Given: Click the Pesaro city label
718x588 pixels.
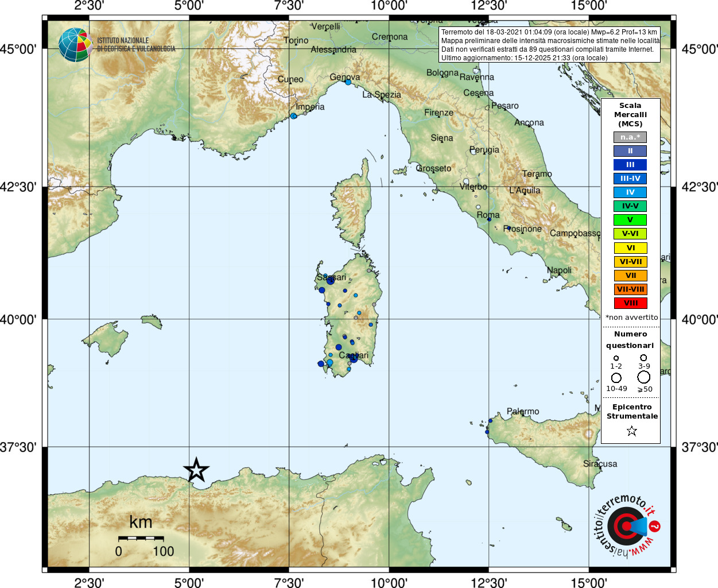Looking at the screenshot, I should pos(505,106).
